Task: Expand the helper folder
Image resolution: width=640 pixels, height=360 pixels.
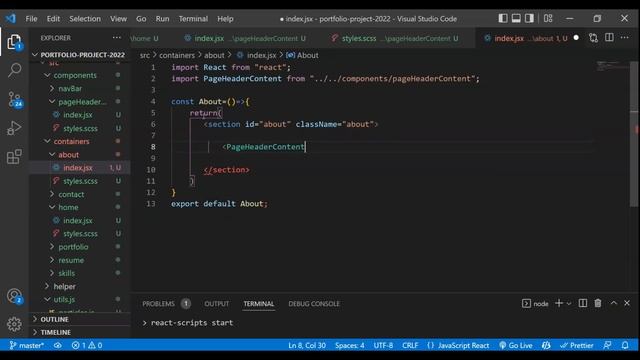Action: 64,287
